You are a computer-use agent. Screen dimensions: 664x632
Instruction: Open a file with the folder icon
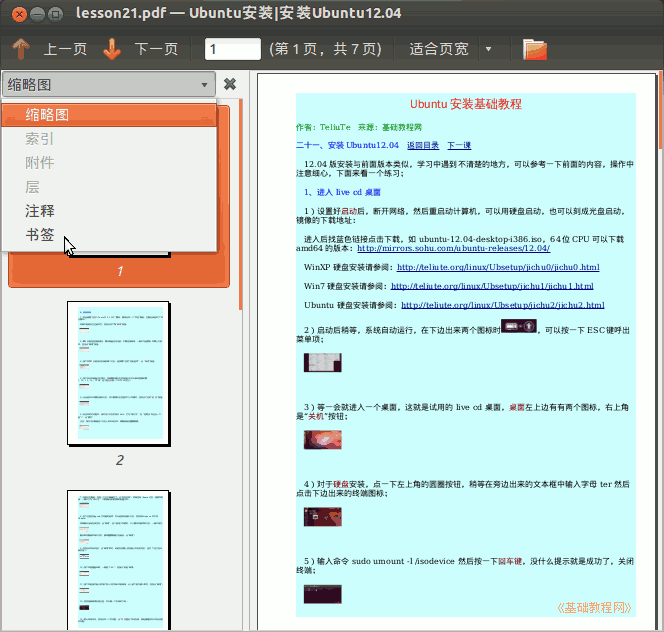click(535, 49)
